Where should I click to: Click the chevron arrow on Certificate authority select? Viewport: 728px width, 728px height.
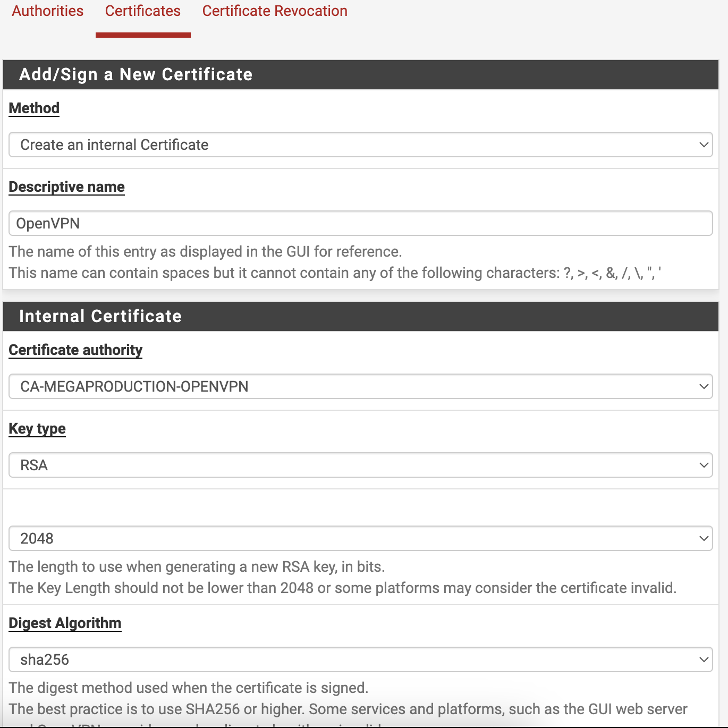tap(704, 386)
